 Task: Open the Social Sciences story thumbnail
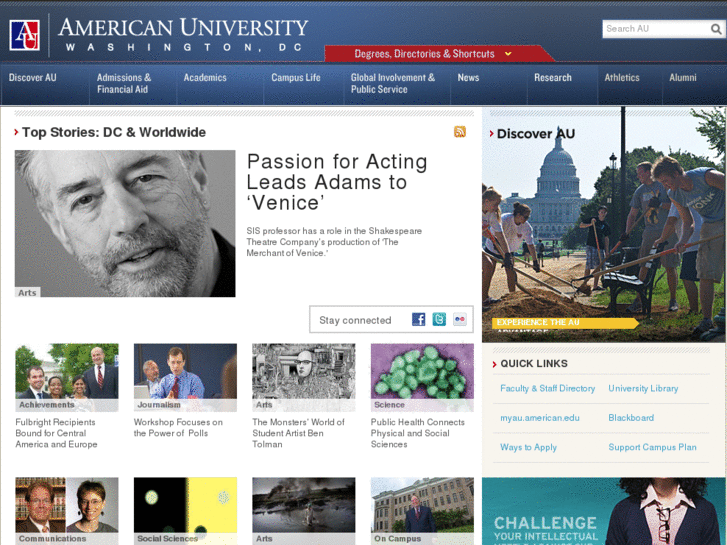(185, 511)
